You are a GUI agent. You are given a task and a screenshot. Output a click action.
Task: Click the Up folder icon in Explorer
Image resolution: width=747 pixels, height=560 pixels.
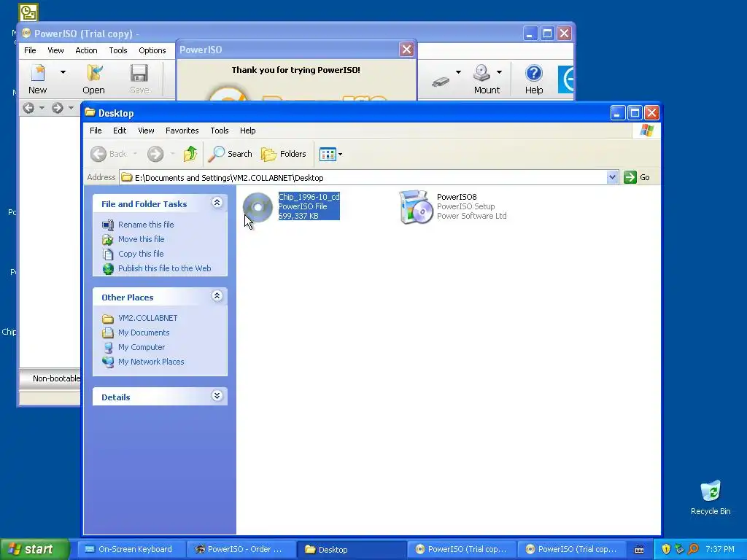click(x=190, y=154)
